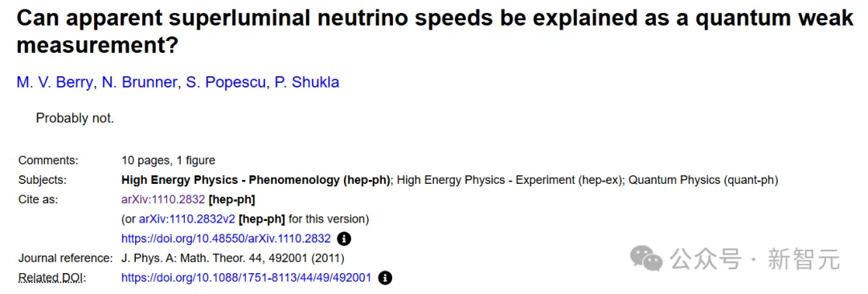Viewport: 868px width, 294px height.
Task: Open the 10.1088/1751-8113 related DOI link
Action: pyautogui.click(x=247, y=278)
